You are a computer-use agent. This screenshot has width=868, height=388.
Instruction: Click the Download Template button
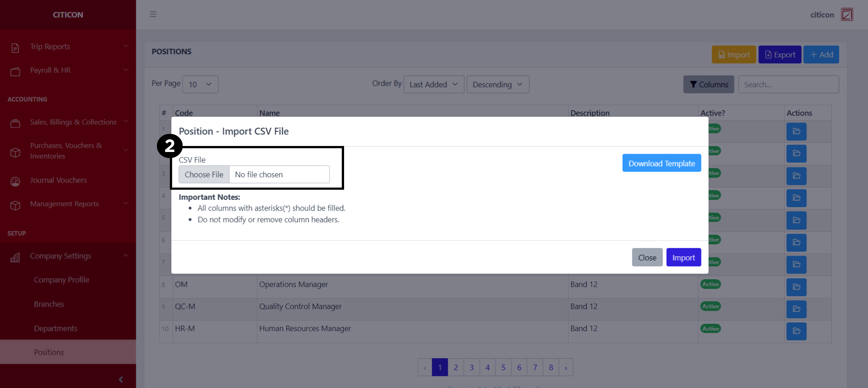(661, 163)
